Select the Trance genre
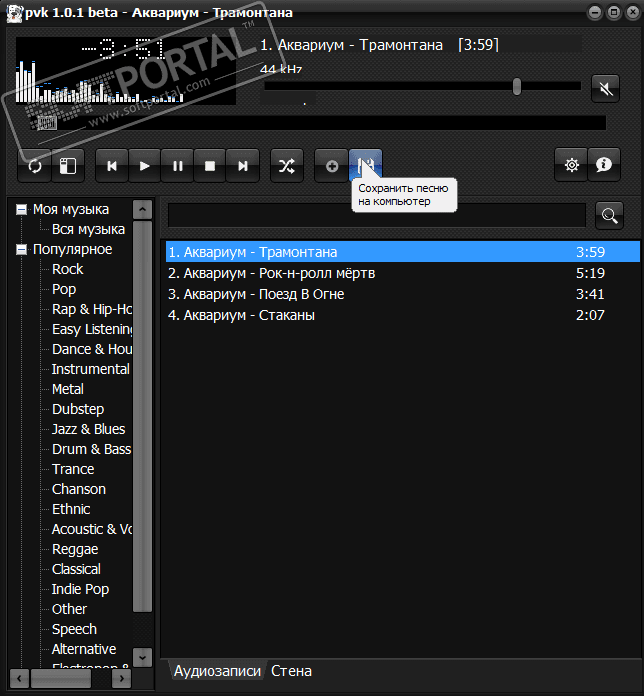 [73, 469]
